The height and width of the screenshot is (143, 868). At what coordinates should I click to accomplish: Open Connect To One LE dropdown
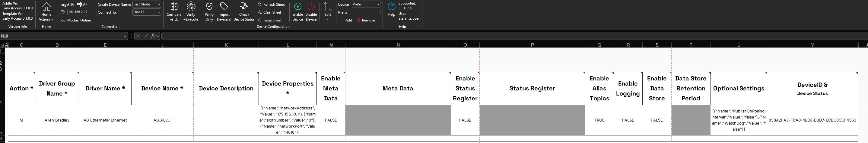pos(147,12)
